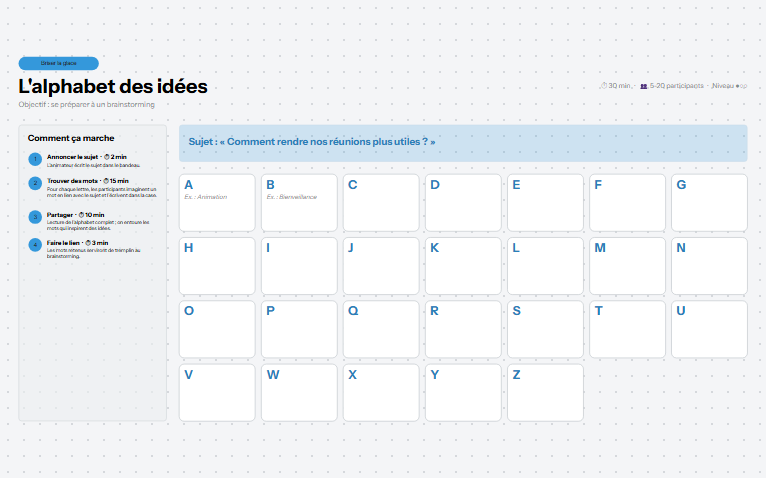Click the subject banner about réunions plus utiles
This screenshot has width=766, height=478.
pos(463,143)
